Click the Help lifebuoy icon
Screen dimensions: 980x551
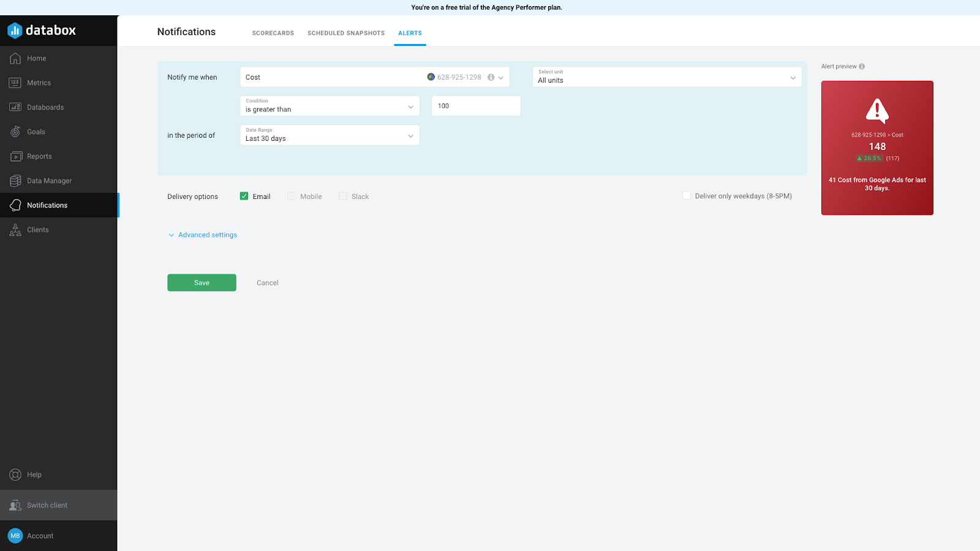click(x=15, y=474)
